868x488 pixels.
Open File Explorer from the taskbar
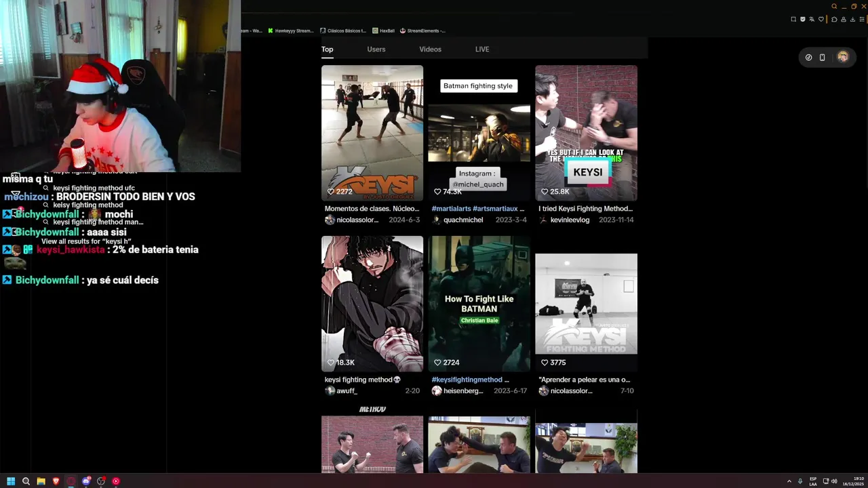41,481
